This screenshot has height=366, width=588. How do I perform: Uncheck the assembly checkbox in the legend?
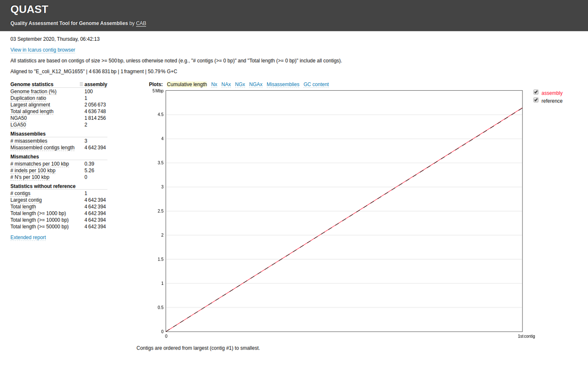tap(536, 92)
